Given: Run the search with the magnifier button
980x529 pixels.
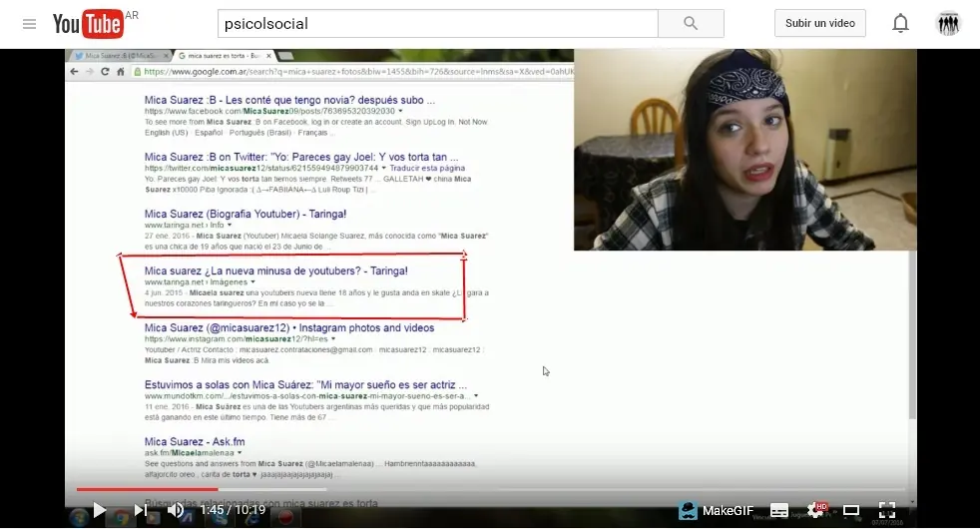Looking at the screenshot, I should coord(691,24).
